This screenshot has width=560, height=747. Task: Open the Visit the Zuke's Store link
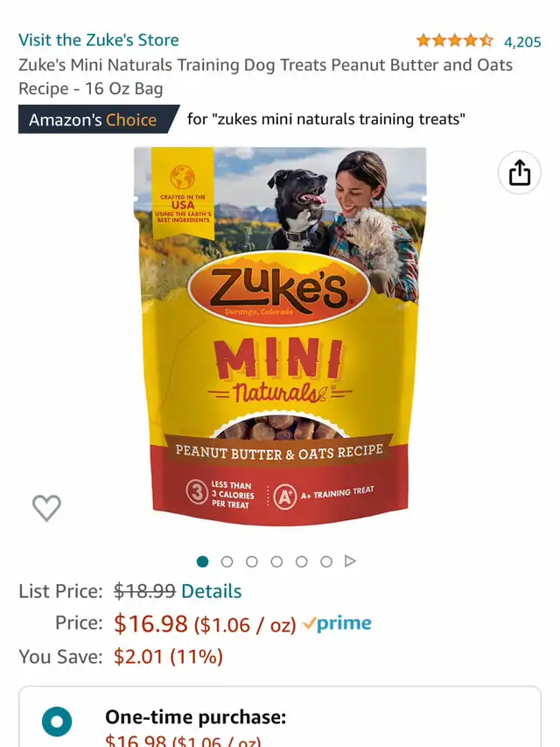pos(99,40)
